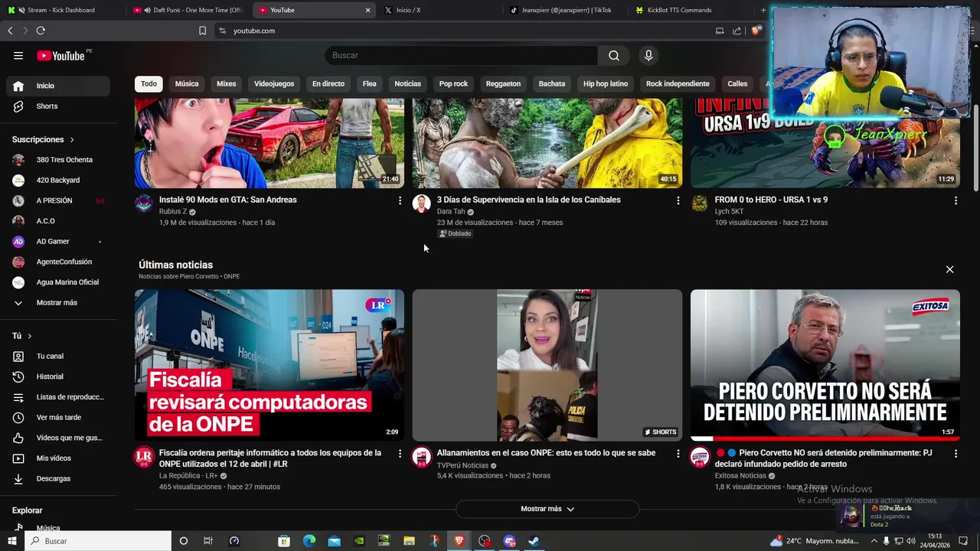980x551 pixels.
Task: Select the Mixes filter chip
Action: [x=226, y=83]
